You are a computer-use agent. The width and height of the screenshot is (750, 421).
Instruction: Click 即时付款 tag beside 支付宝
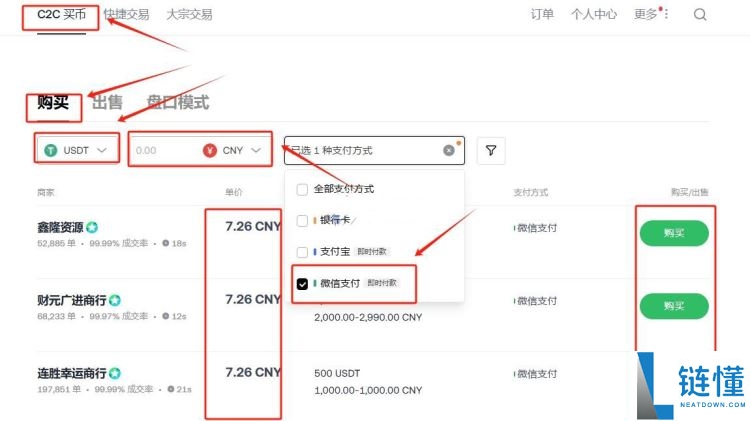[372, 252]
